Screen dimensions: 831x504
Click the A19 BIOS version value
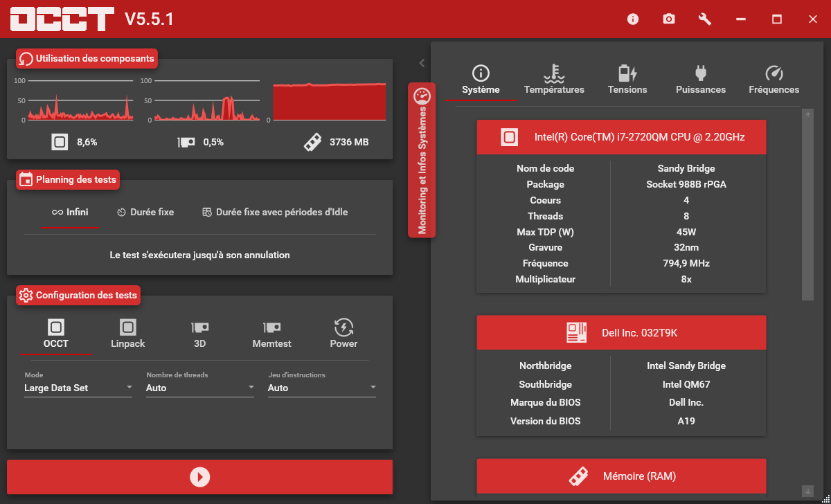pyautogui.click(x=686, y=421)
